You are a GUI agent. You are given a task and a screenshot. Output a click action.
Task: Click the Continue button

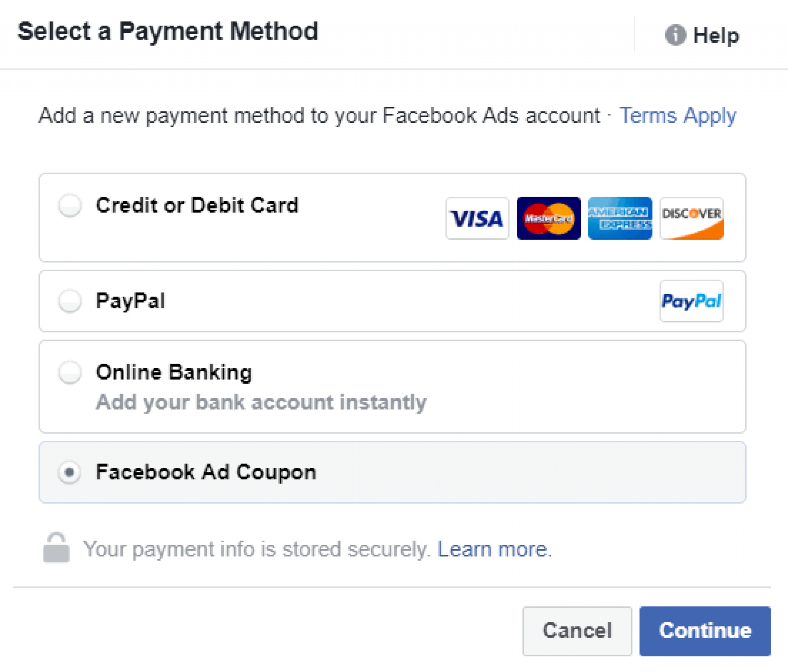coord(705,630)
